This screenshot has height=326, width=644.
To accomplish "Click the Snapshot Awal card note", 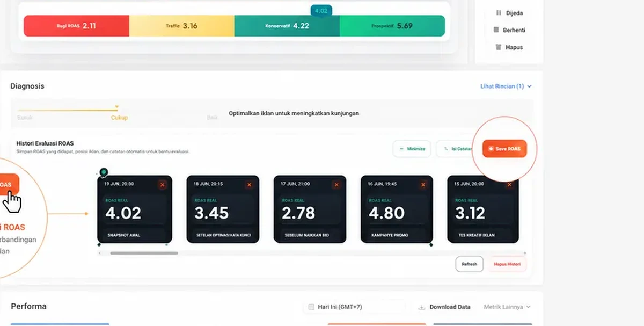I will click(123, 235).
